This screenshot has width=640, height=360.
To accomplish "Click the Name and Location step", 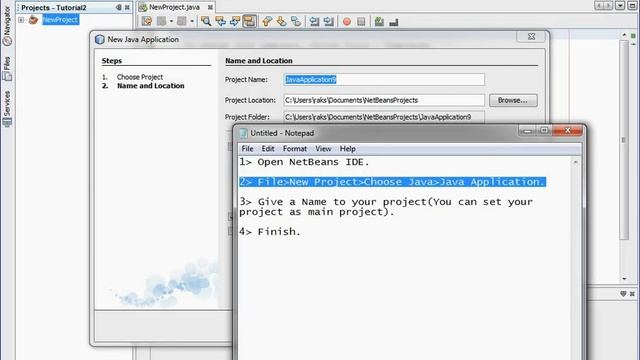I will pyautogui.click(x=151, y=86).
